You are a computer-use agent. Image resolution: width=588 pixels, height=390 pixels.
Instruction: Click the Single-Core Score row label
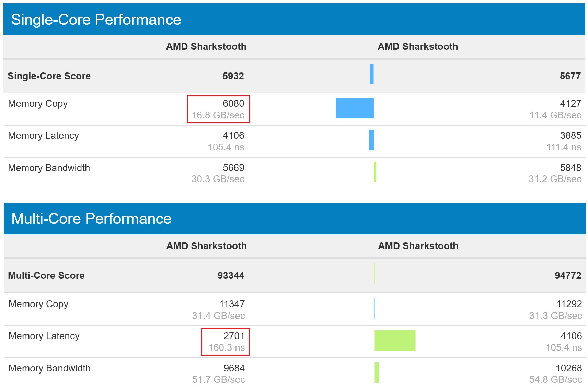click(x=49, y=76)
